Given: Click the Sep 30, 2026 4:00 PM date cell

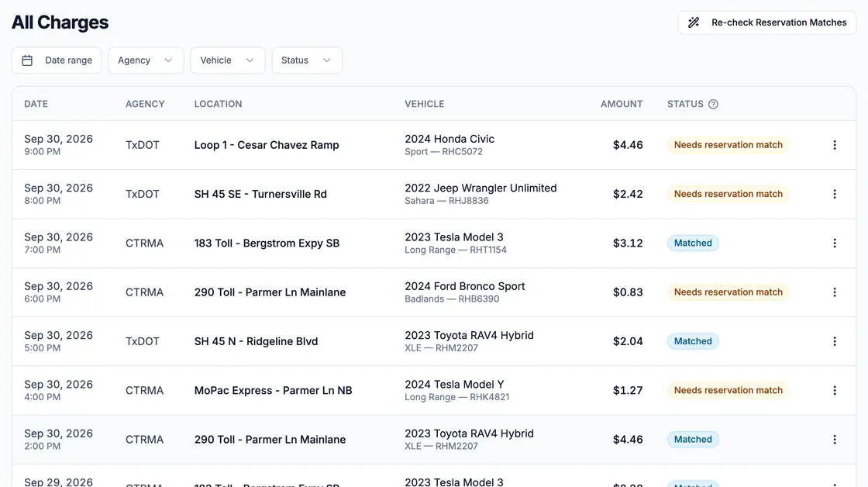Looking at the screenshot, I should (58, 391).
